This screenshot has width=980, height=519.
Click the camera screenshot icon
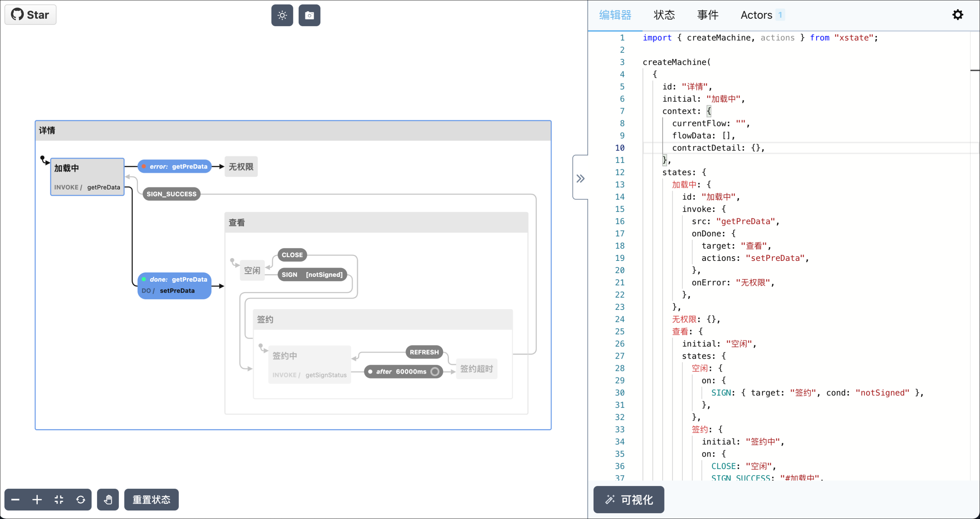[309, 15]
